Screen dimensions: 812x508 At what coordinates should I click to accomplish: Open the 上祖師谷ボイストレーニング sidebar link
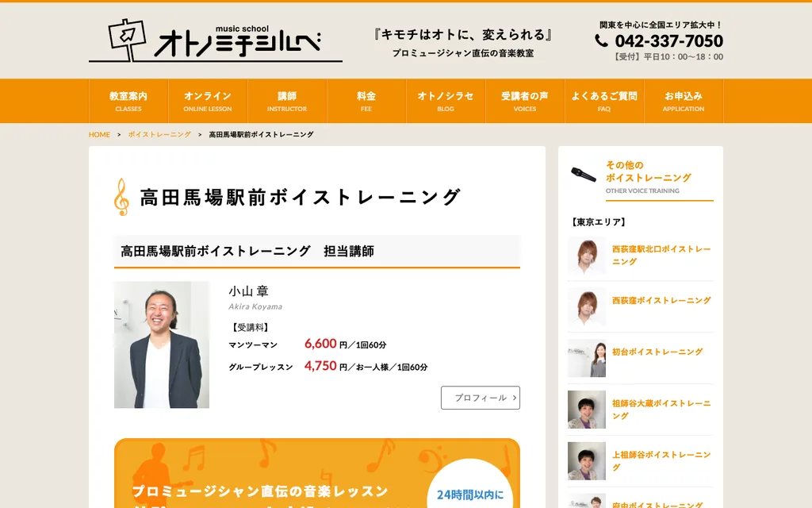(x=661, y=460)
